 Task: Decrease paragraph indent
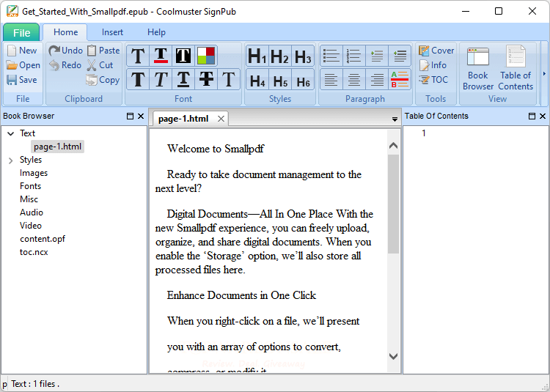click(400, 56)
